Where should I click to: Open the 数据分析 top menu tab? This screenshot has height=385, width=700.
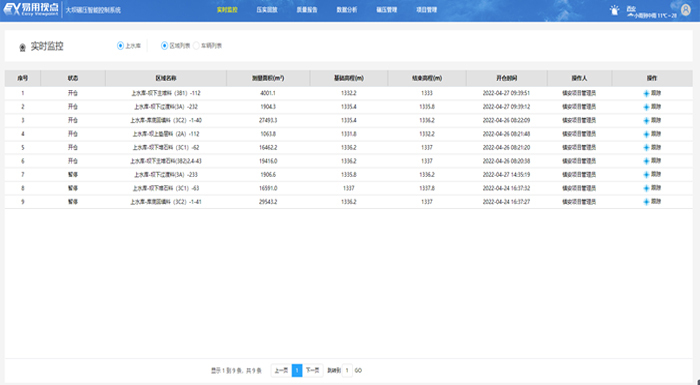point(347,10)
